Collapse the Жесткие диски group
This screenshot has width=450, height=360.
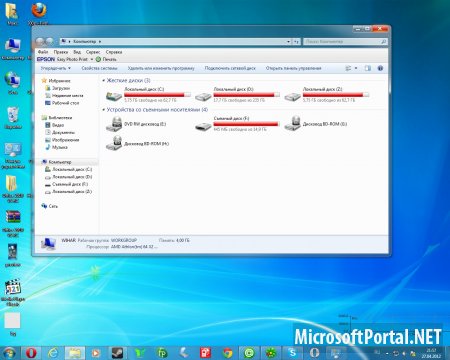pyautogui.click(x=103, y=81)
